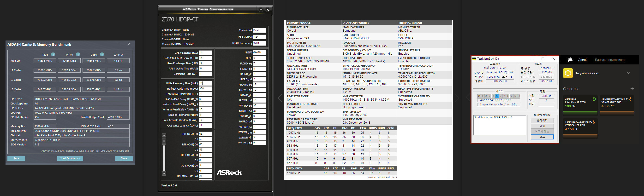This screenshot has width=644, height=196.
Task: Click Memory Type Dual Channel DDR4-3200 field
Action: [x=82, y=131]
